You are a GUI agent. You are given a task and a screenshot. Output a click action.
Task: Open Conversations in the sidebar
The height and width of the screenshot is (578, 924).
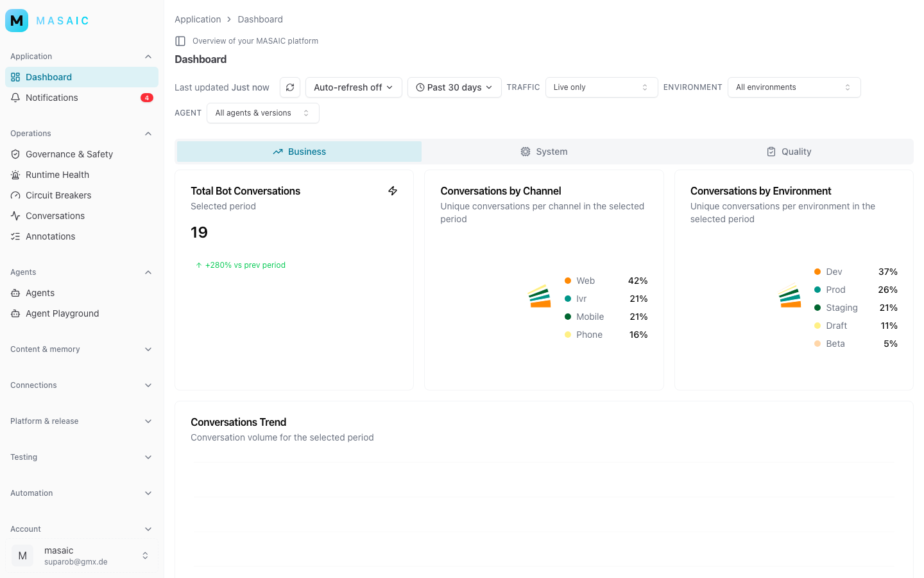(81, 216)
